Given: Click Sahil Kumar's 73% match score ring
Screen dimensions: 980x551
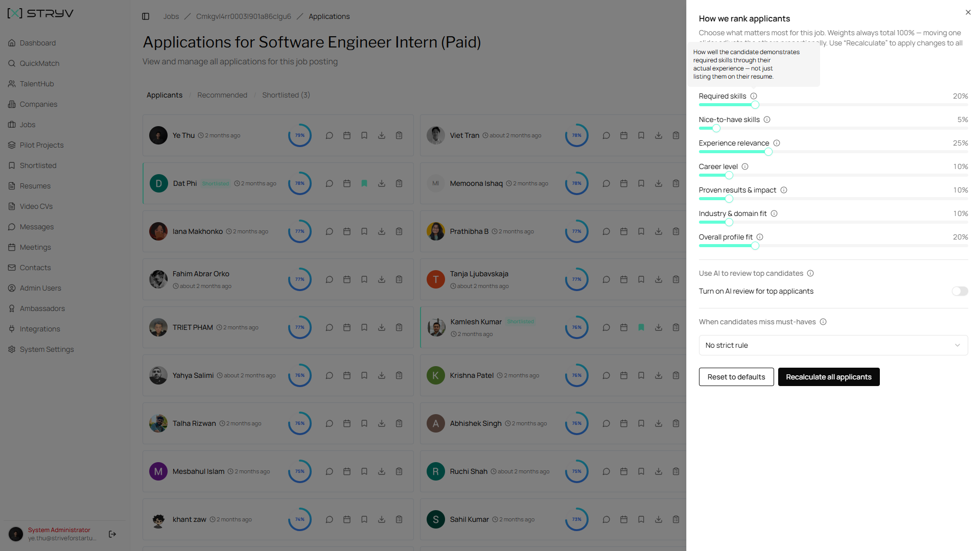Looking at the screenshot, I should pyautogui.click(x=577, y=519).
